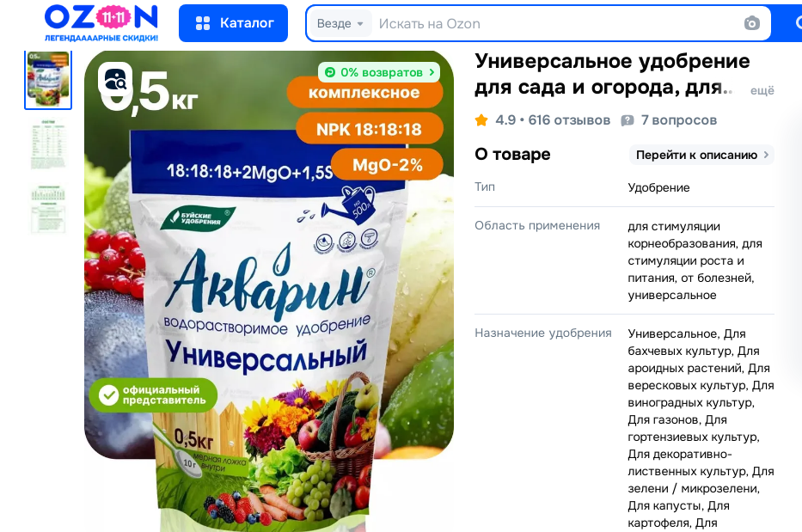Image resolution: width=802 pixels, height=532 pixels.
Task: Open the Каталог menu button
Action: [233, 23]
